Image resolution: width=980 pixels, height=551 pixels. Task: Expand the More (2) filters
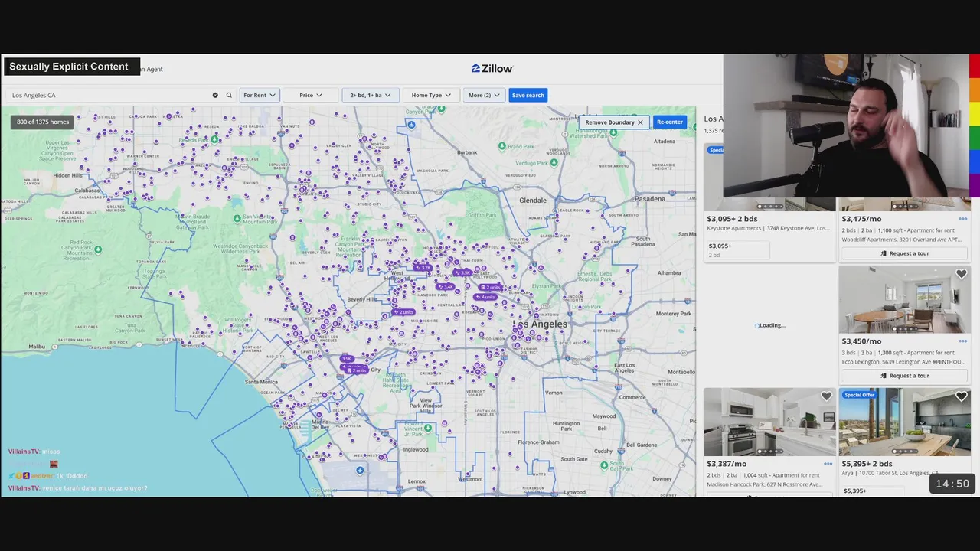click(x=484, y=95)
